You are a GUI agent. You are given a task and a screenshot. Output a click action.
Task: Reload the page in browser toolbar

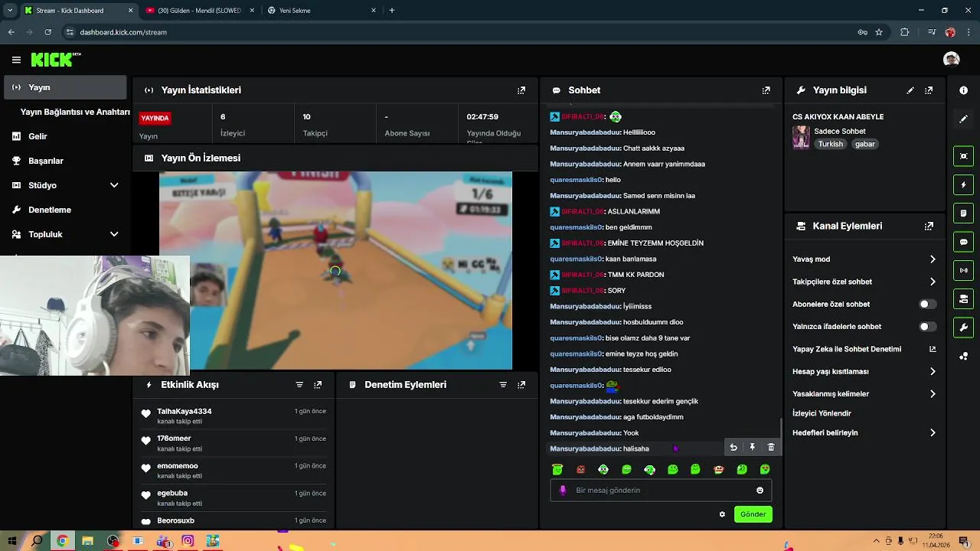[47, 32]
